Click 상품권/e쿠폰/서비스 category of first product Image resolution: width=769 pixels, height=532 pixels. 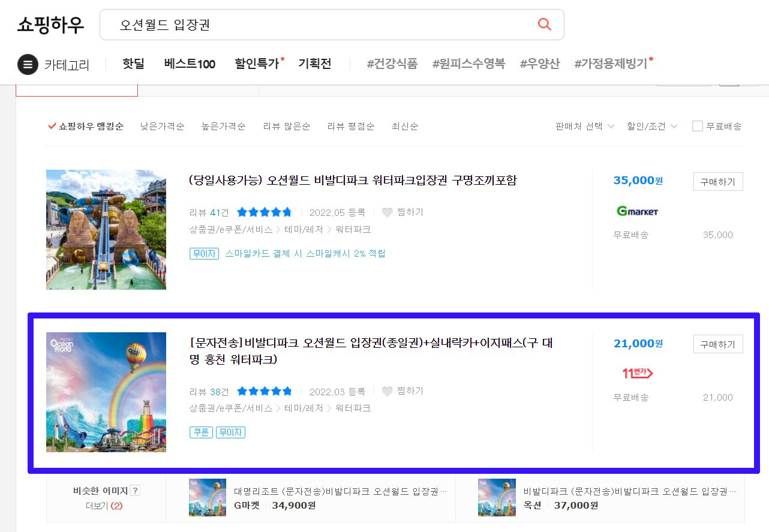click(x=230, y=229)
